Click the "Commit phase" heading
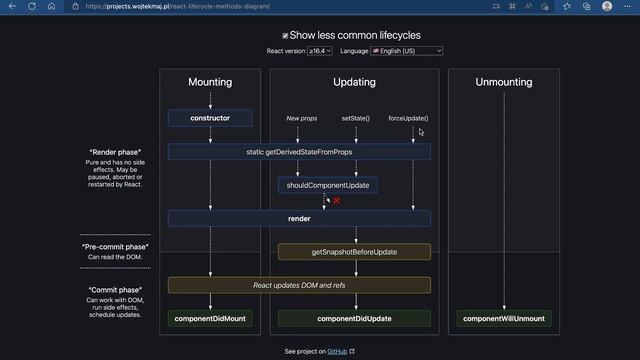The height and width of the screenshot is (360, 640). (115, 290)
